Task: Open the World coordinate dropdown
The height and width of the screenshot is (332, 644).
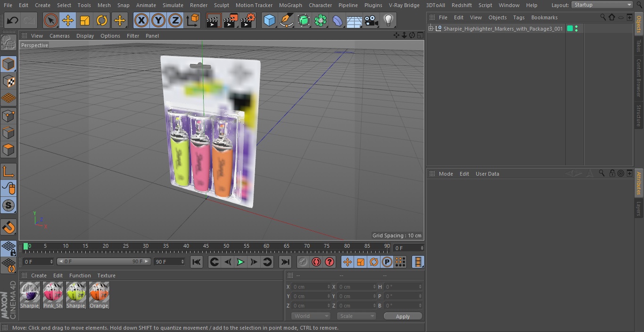Action: [x=311, y=316]
